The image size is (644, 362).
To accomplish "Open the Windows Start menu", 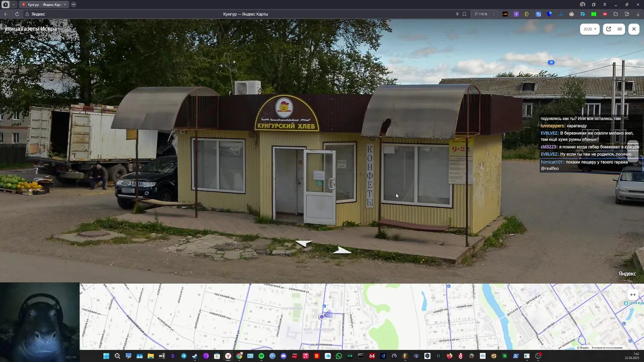I will click(x=106, y=356).
